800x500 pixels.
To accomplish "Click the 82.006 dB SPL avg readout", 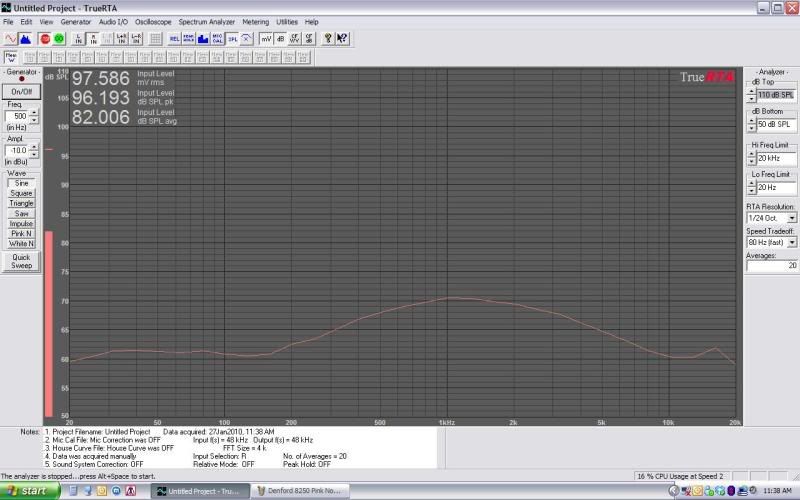I will tap(101, 117).
